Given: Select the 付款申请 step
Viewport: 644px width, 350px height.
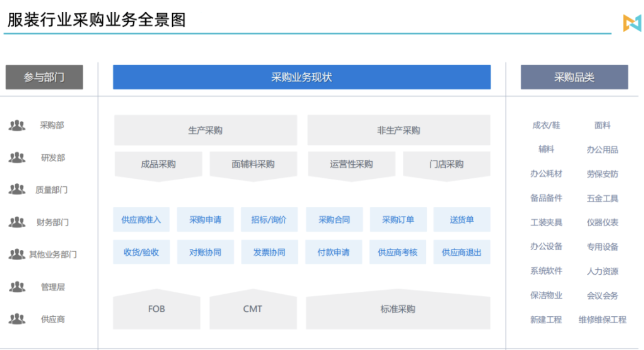Looking at the screenshot, I should pyautogui.click(x=334, y=252).
